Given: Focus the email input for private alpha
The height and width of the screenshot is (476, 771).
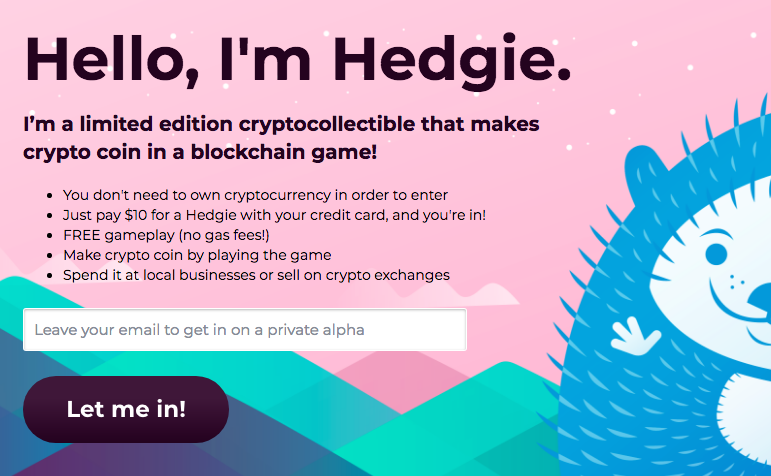Looking at the screenshot, I should tap(245, 329).
